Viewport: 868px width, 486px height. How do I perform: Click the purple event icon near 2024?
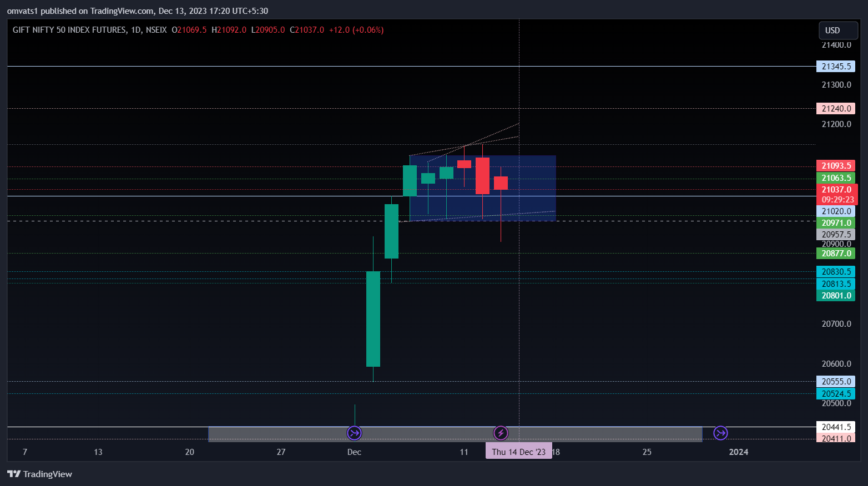coord(720,433)
